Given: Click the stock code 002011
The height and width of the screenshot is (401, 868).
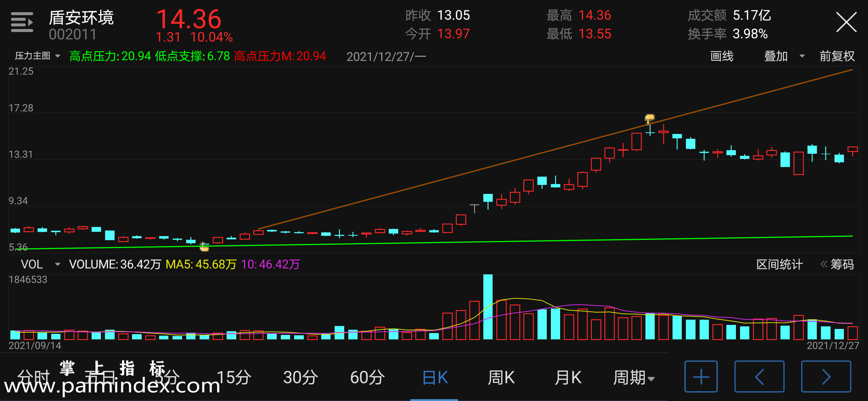Looking at the screenshot, I should click(73, 35).
